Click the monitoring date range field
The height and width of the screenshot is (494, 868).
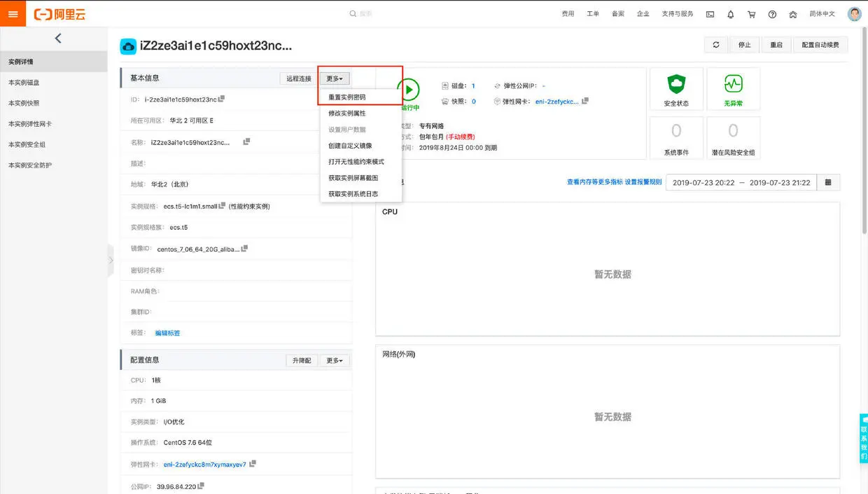(x=741, y=182)
